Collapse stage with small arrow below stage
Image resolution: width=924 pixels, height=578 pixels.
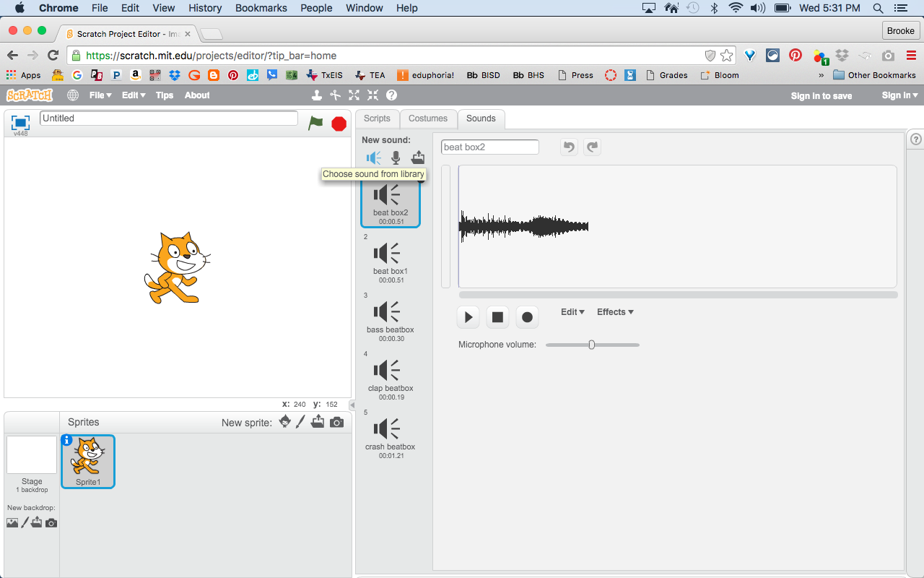pyautogui.click(x=352, y=405)
